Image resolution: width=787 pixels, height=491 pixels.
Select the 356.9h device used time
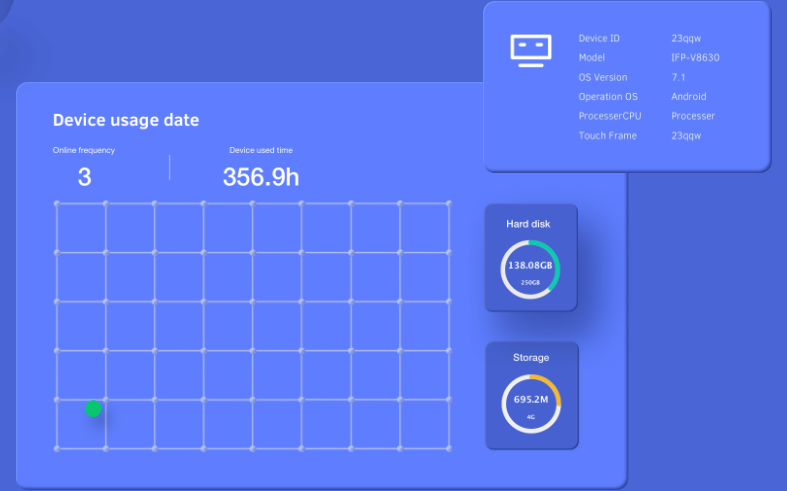[x=260, y=178]
